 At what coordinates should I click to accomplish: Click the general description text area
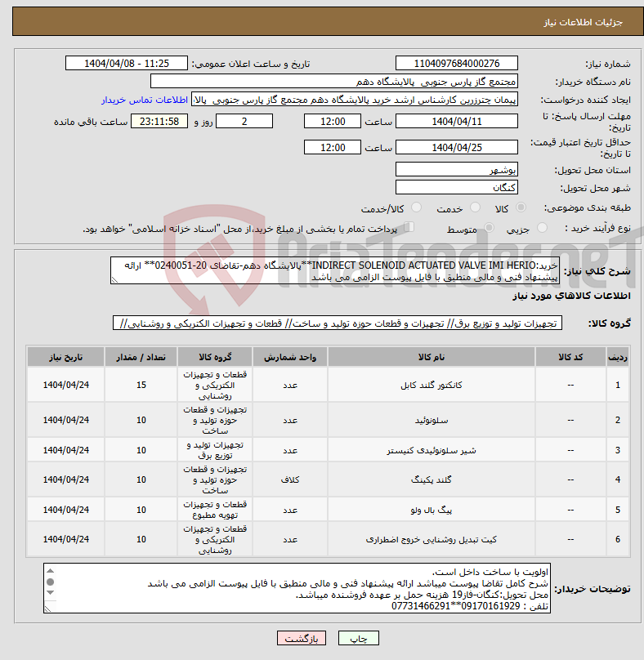(335, 270)
